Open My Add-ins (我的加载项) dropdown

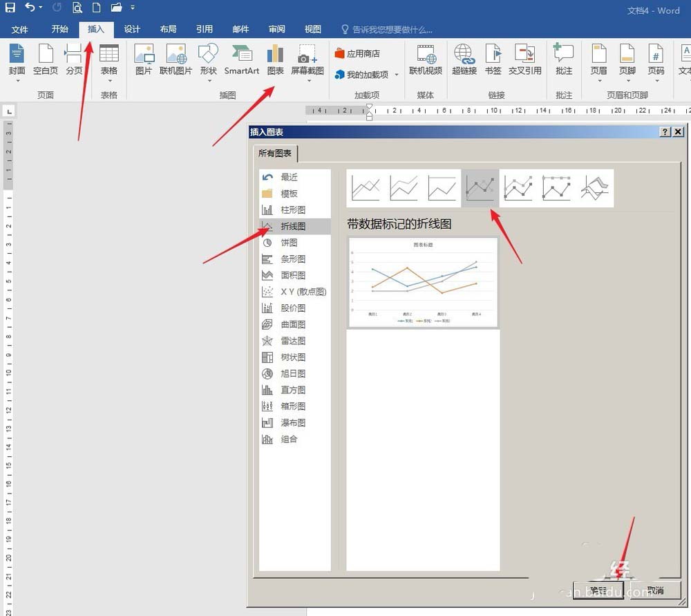[x=396, y=75]
